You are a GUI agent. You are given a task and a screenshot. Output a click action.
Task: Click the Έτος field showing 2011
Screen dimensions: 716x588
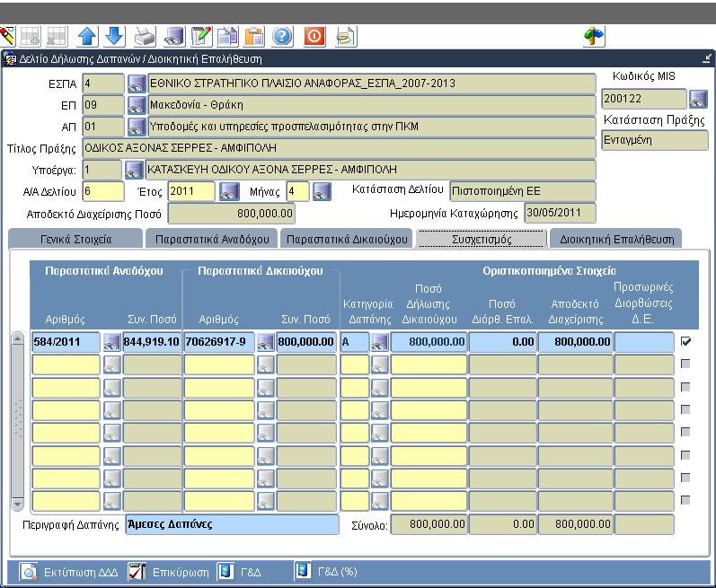[x=191, y=191]
